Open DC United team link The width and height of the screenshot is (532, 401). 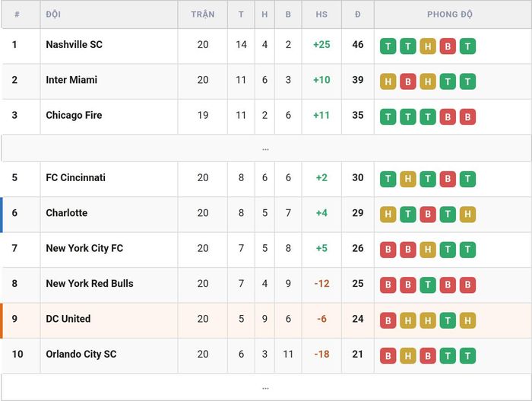68,319
